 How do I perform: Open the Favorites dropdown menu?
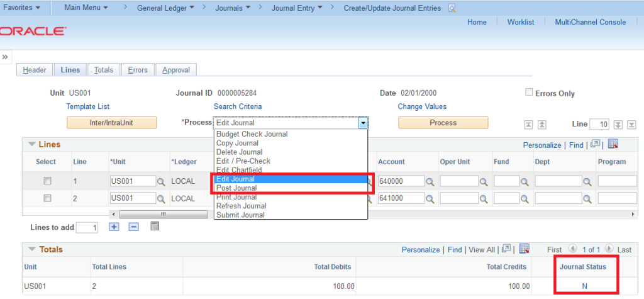pyautogui.click(x=22, y=8)
